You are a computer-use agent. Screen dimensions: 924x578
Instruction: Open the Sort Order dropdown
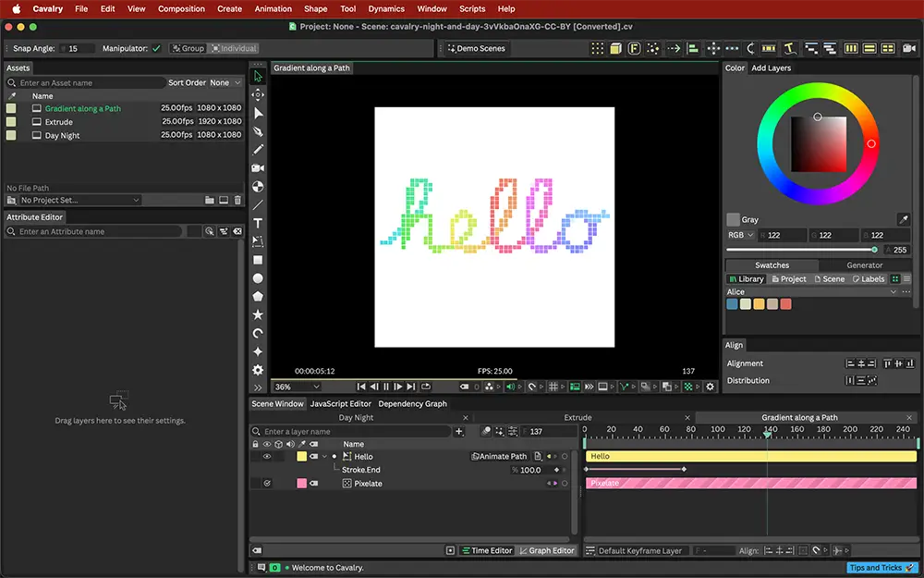[225, 82]
